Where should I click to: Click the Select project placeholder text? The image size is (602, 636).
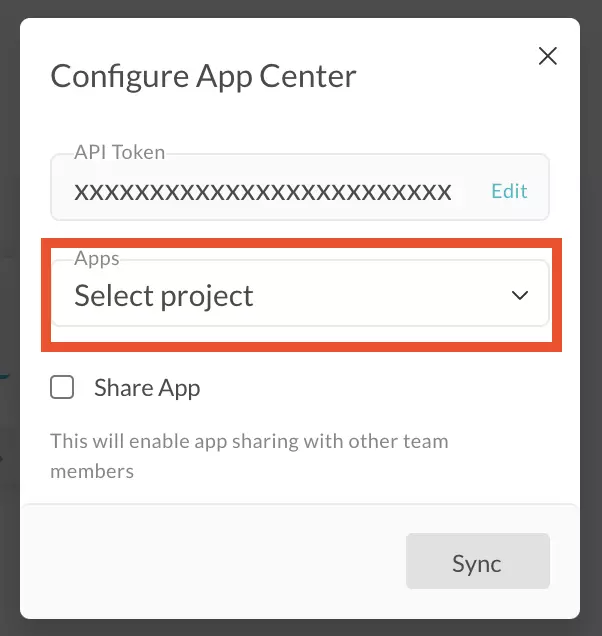click(164, 296)
